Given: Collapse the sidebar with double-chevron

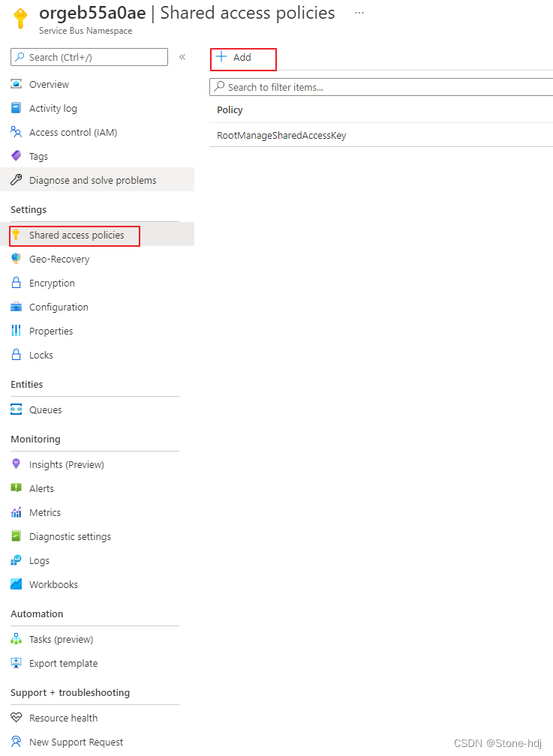Looking at the screenshot, I should tap(182, 57).
